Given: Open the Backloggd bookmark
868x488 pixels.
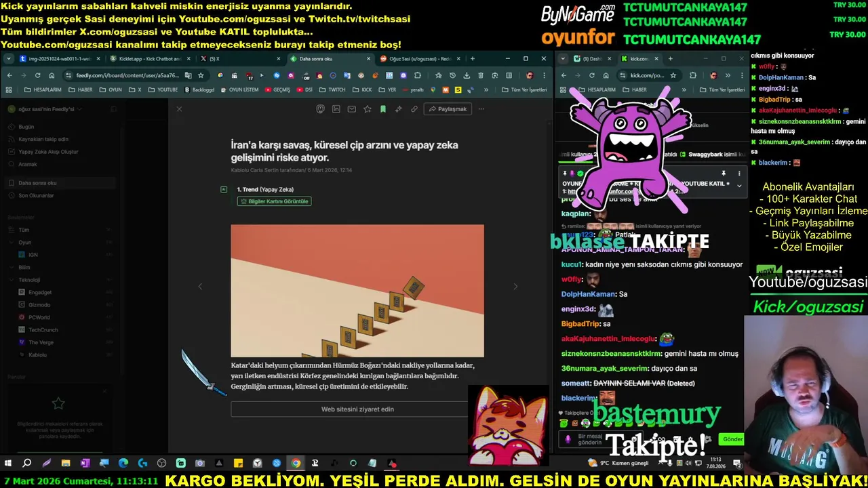Looking at the screenshot, I should (199, 89).
